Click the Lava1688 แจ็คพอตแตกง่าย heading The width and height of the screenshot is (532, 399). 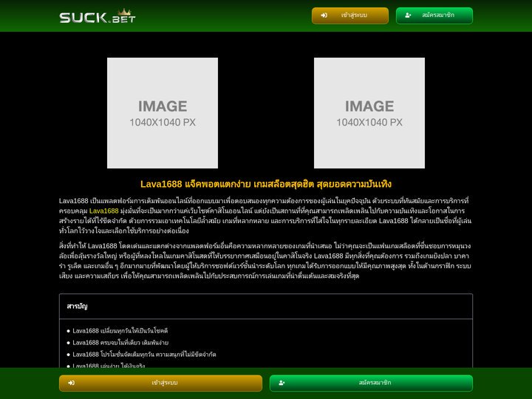(x=266, y=184)
